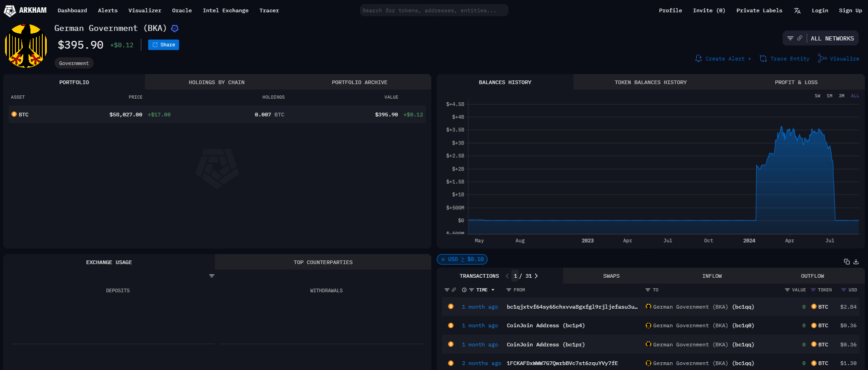Image resolution: width=868 pixels, height=370 pixels.
Task: Open the TOKEN column filter icon
Action: [x=813, y=290]
